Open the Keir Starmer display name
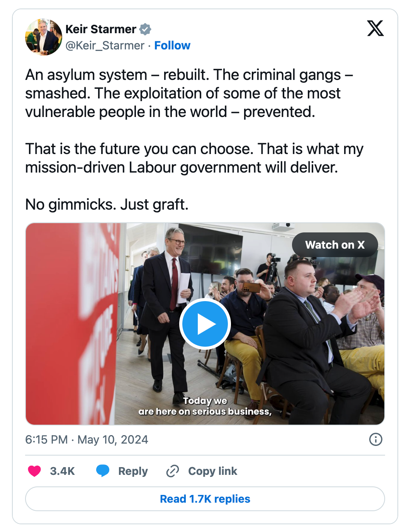 (101, 29)
